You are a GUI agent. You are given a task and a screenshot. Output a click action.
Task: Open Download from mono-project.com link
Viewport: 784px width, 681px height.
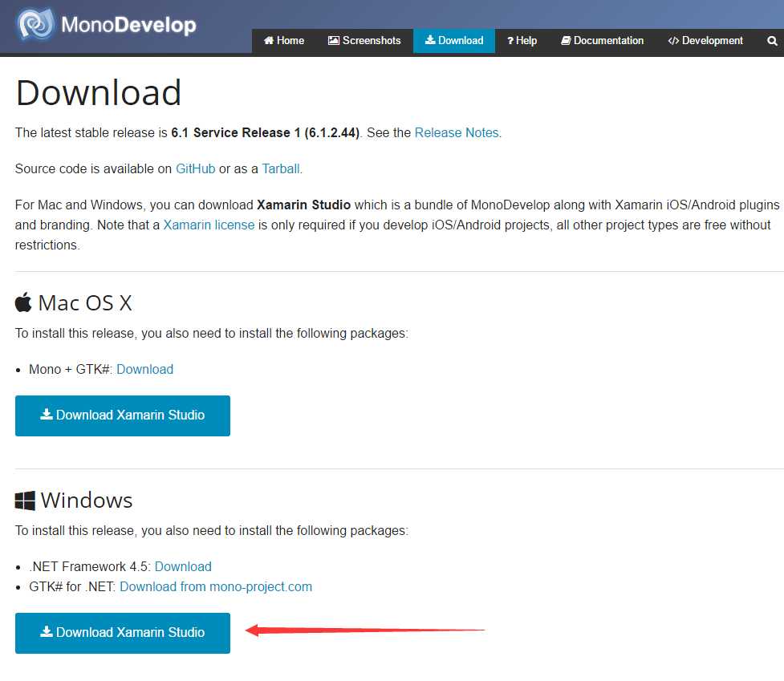(x=216, y=586)
